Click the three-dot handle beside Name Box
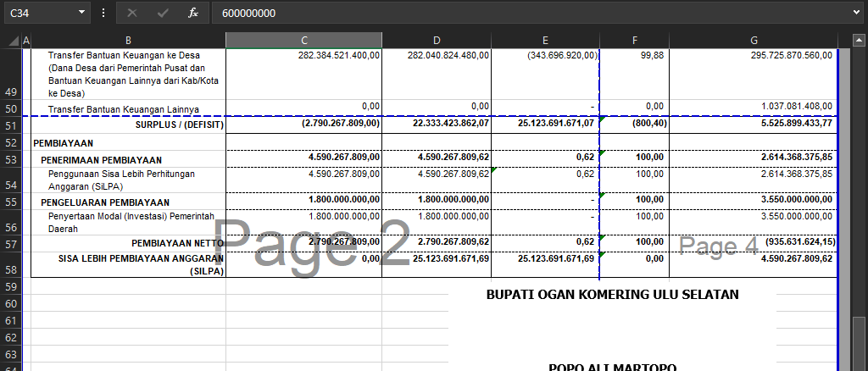Viewport: 868px width, 371px height. [x=103, y=13]
